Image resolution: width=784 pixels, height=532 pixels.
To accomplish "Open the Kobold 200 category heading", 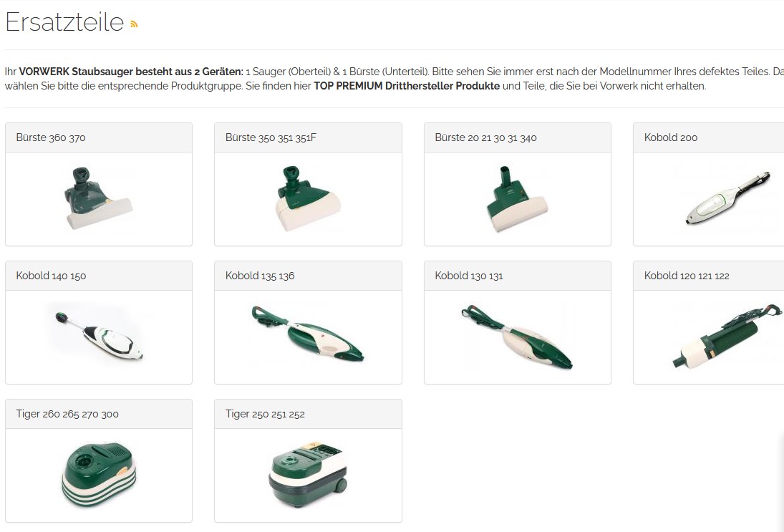I will click(x=670, y=137).
